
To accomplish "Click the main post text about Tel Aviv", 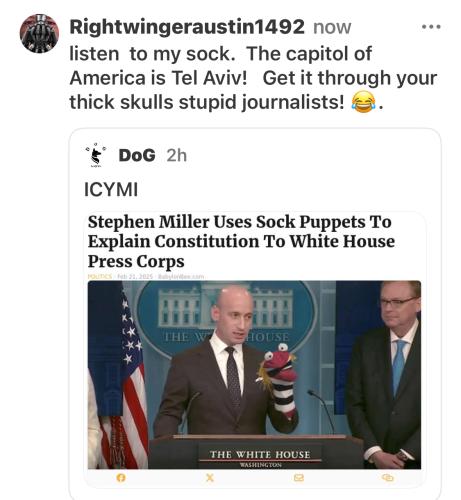I will tap(253, 78).
